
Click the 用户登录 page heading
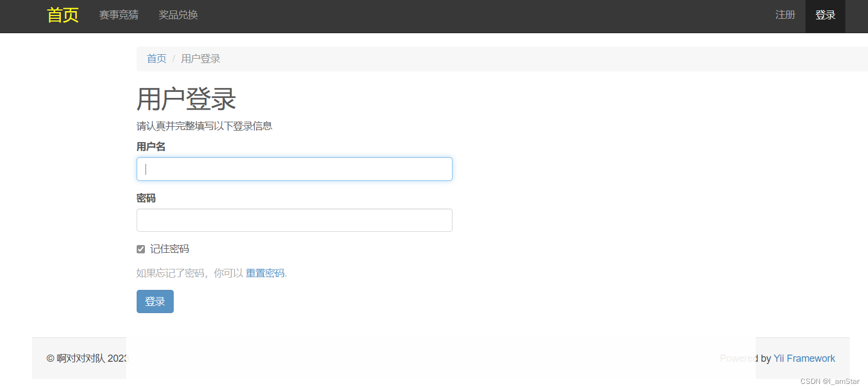pyautogui.click(x=186, y=100)
